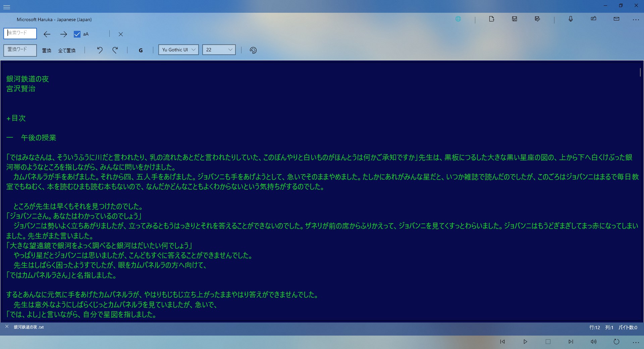
Task: Open the Yu Gothic UI font dropdown
Action: pyautogui.click(x=178, y=50)
